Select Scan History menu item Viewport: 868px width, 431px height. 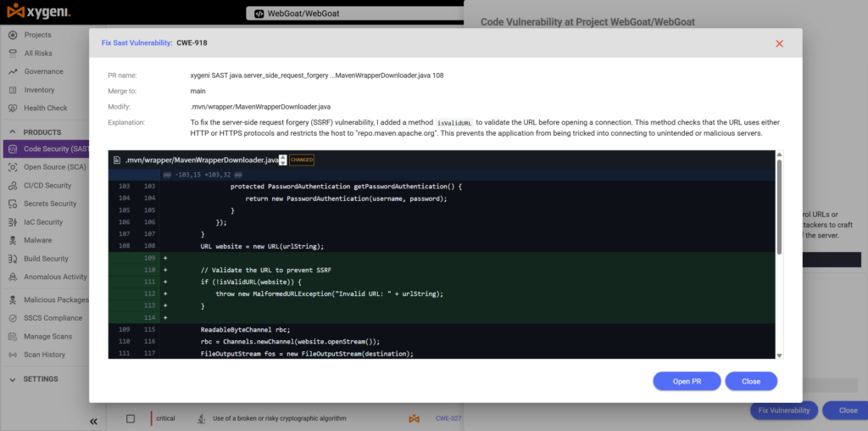[44, 355]
